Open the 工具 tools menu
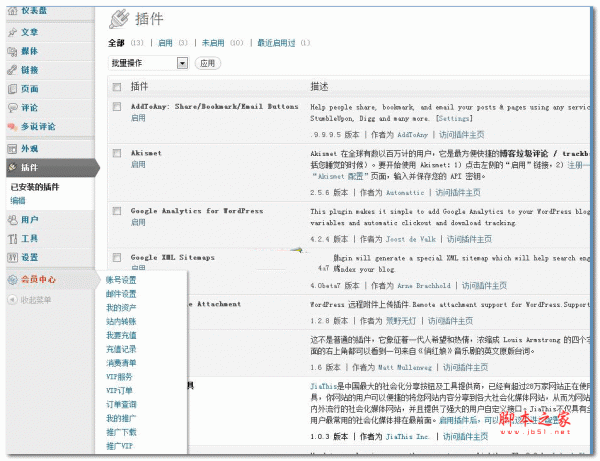The width and height of the screenshot is (600, 461). pyautogui.click(x=29, y=239)
